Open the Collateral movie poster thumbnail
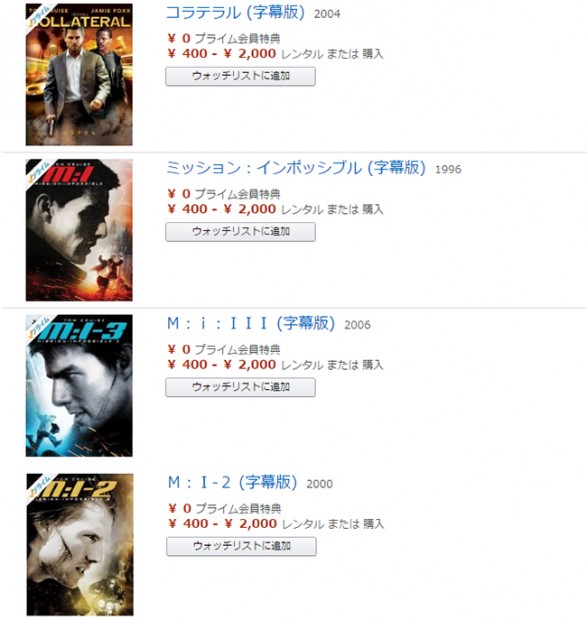This screenshot has width=587, height=620. [79, 74]
